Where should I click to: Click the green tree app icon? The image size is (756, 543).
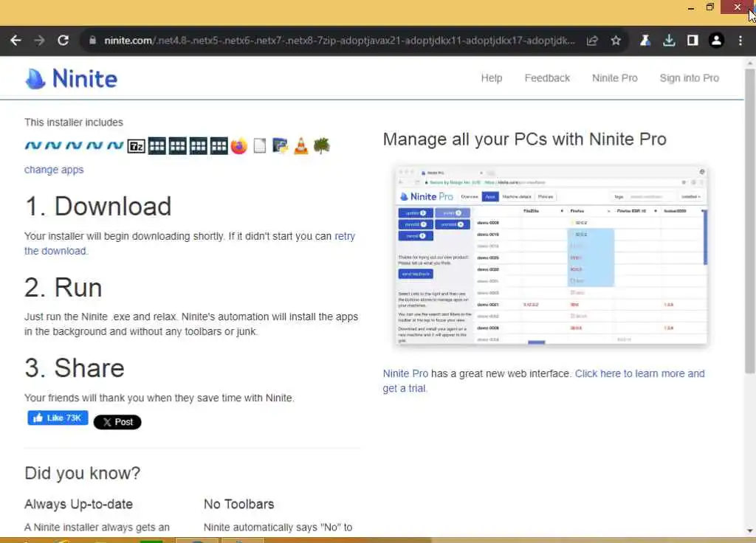tap(322, 145)
